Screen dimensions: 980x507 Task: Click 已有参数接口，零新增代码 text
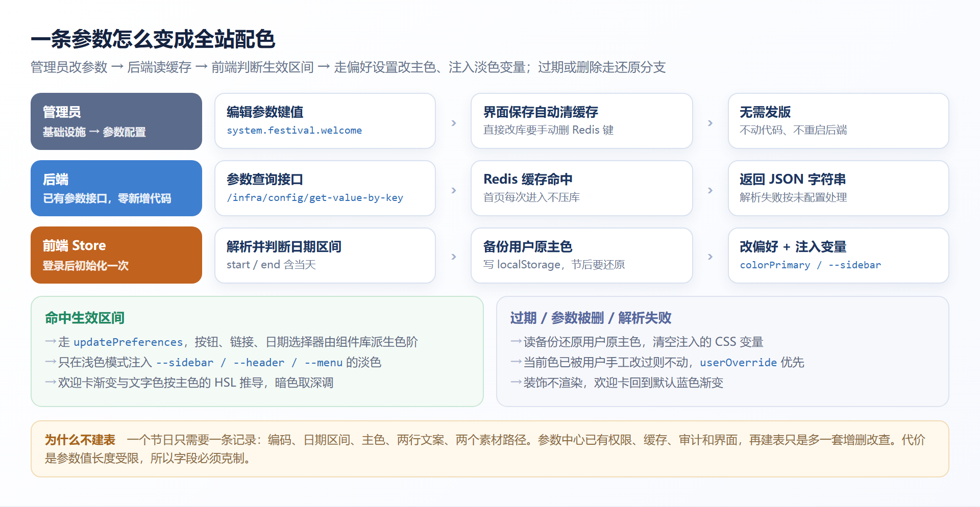pyautogui.click(x=107, y=198)
